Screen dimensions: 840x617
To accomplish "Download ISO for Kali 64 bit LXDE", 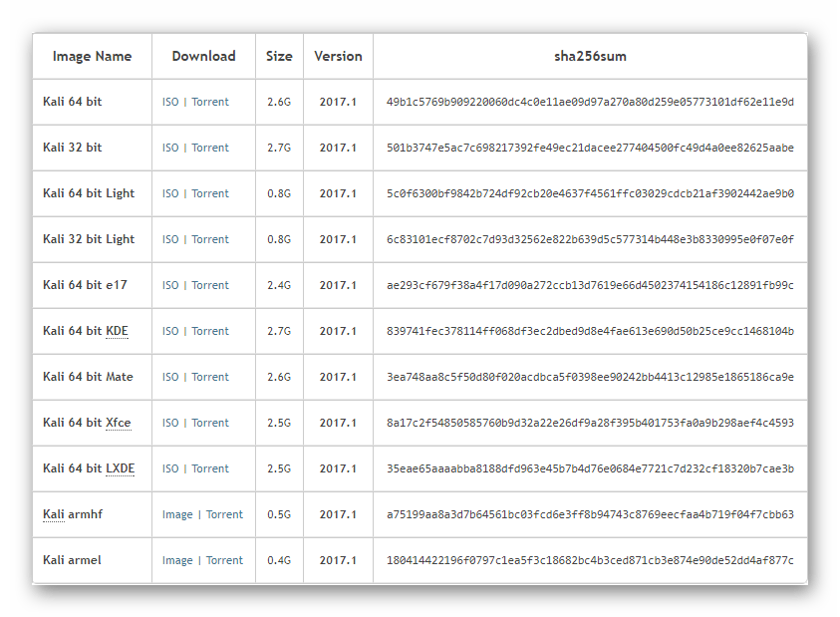I will click(x=170, y=468).
